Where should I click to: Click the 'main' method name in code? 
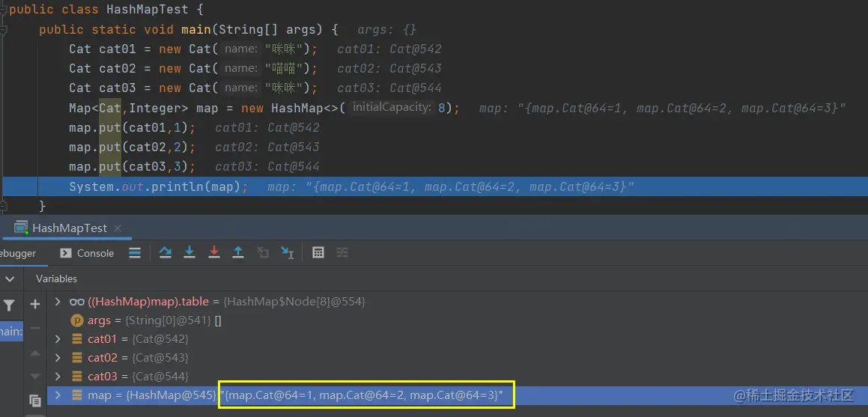tap(196, 29)
